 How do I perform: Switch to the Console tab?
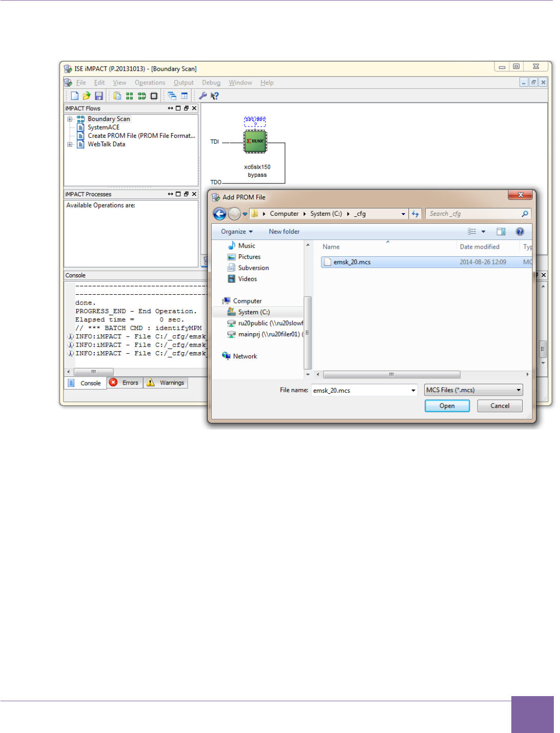click(x=86, y=383)
